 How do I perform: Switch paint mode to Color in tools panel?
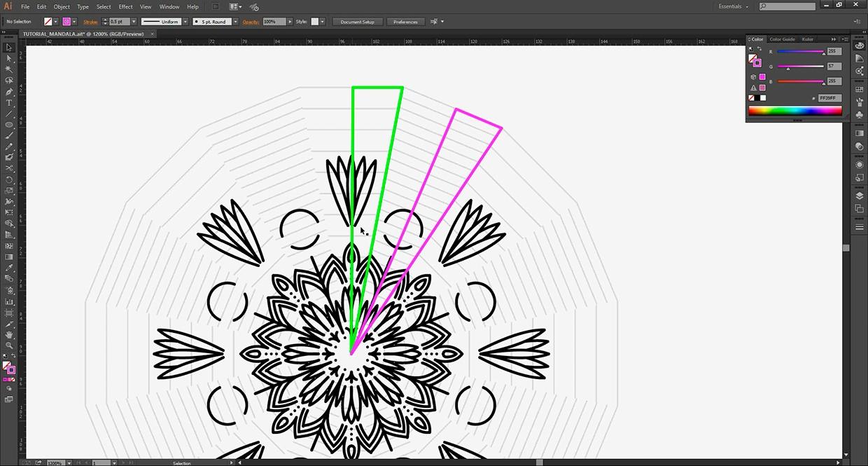5,379
